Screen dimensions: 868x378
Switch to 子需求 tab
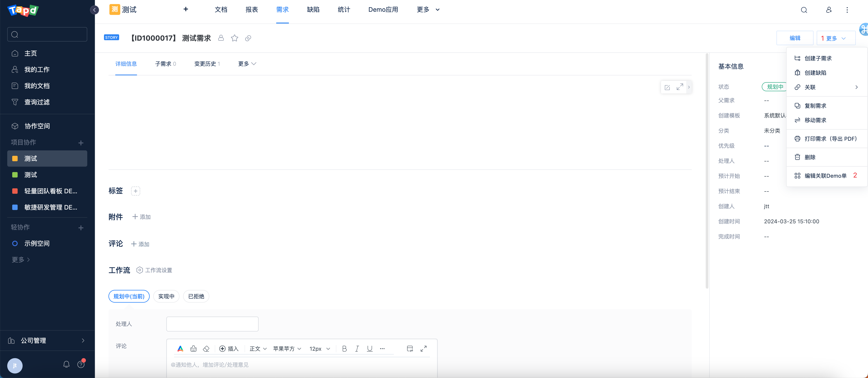165,64
